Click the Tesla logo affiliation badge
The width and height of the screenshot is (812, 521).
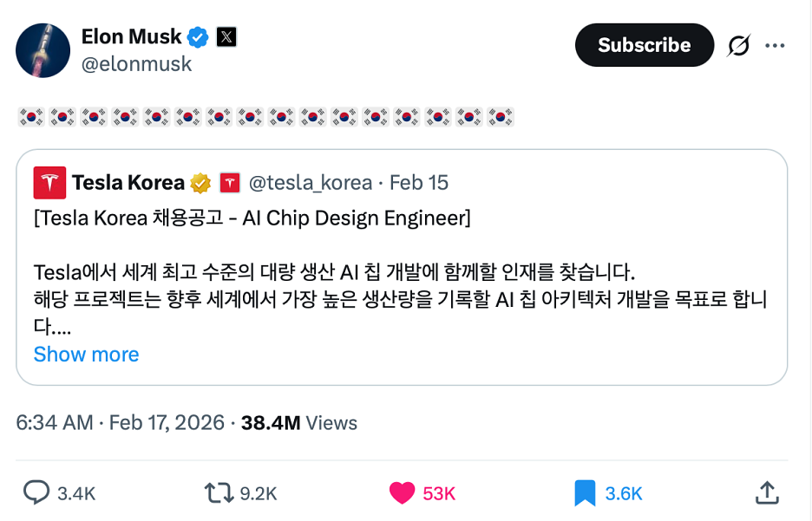click(x=227, y=182)
